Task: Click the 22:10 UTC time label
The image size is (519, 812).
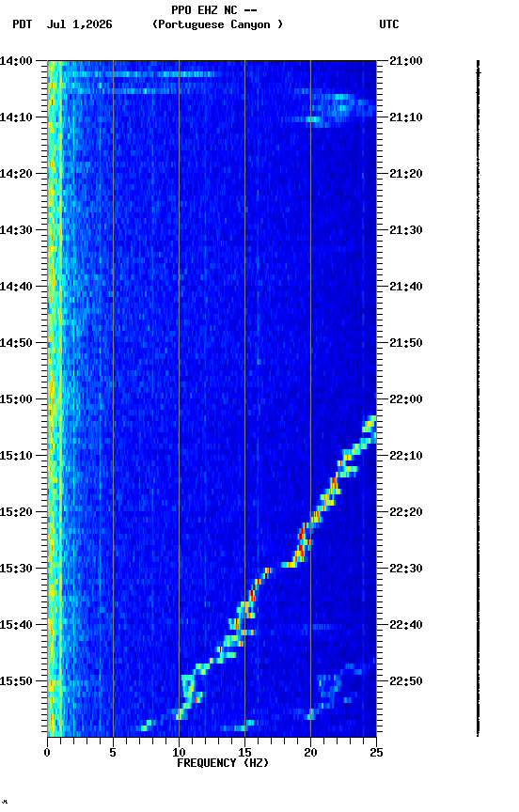Action: (x=406, y=456)
